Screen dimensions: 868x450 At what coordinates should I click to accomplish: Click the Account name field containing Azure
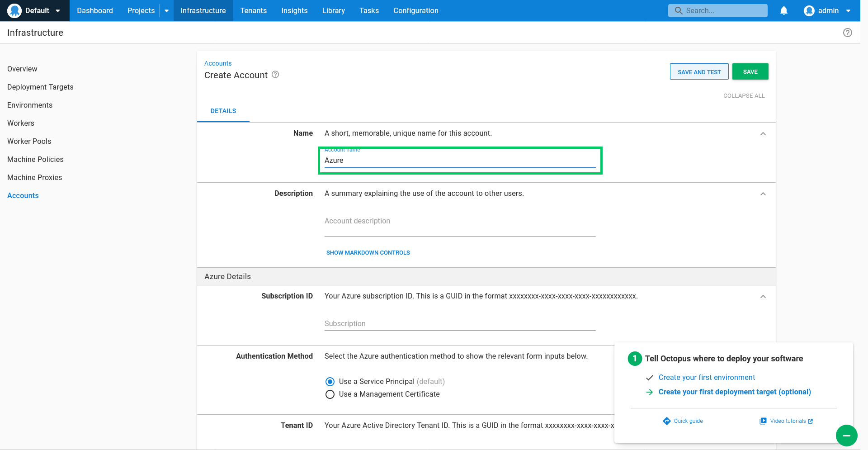tap(460, 161)
